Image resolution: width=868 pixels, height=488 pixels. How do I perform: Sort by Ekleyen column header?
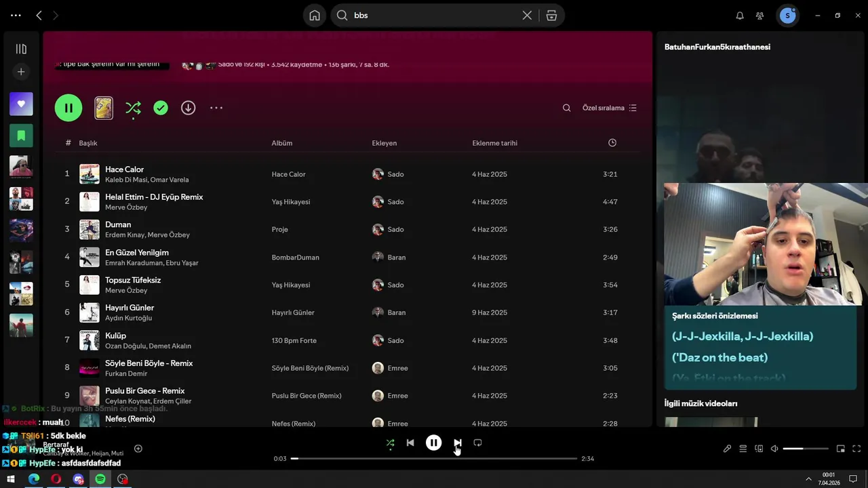[x=384, y=143]
